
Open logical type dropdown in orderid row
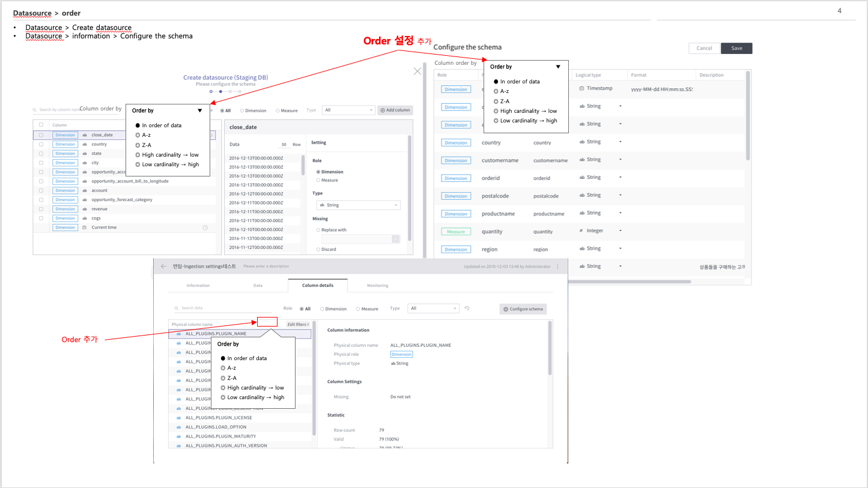(620, 177)
